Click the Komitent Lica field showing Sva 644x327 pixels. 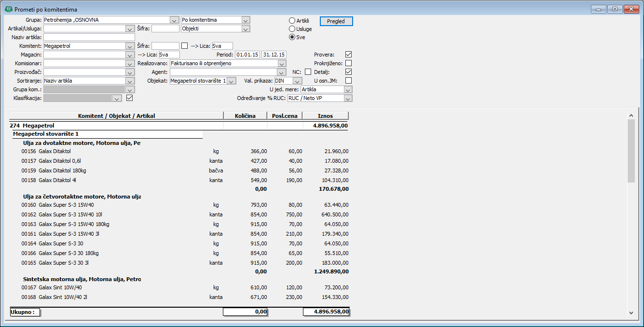222,46
